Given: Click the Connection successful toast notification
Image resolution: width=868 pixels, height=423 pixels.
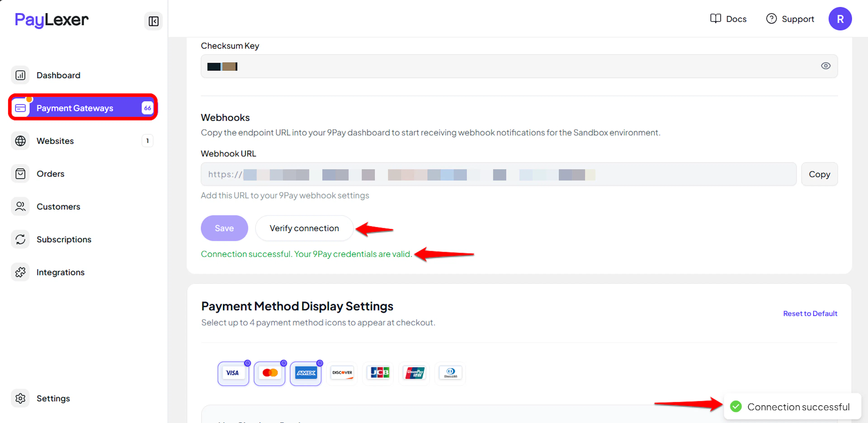Looking at the screenshot, I should (x=793, y=407).
